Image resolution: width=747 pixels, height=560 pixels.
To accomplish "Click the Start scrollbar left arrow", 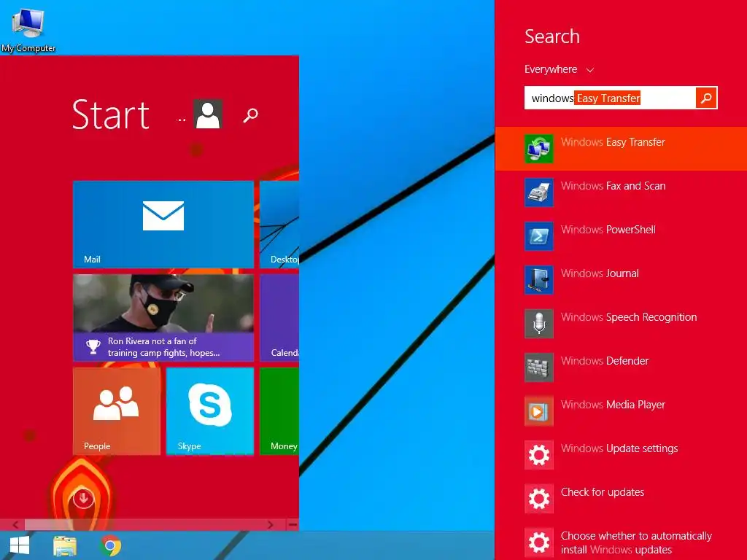I will coord(15,525).
